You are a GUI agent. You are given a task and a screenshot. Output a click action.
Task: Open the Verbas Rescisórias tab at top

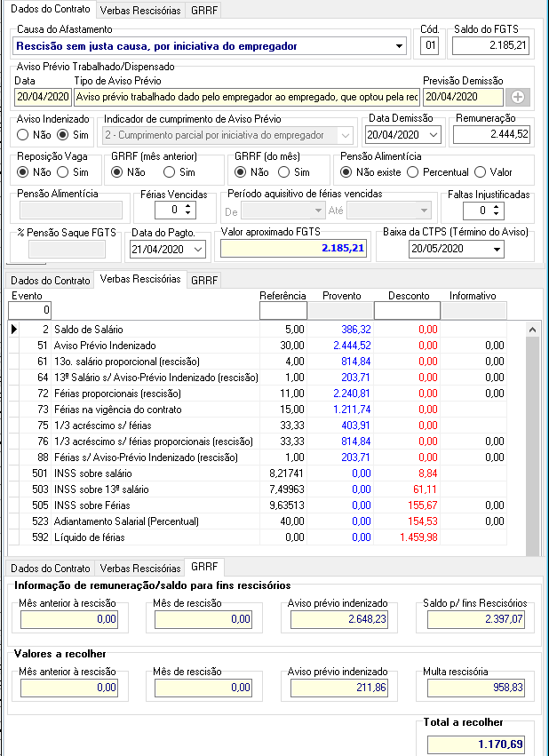click(x=140, y=10)
